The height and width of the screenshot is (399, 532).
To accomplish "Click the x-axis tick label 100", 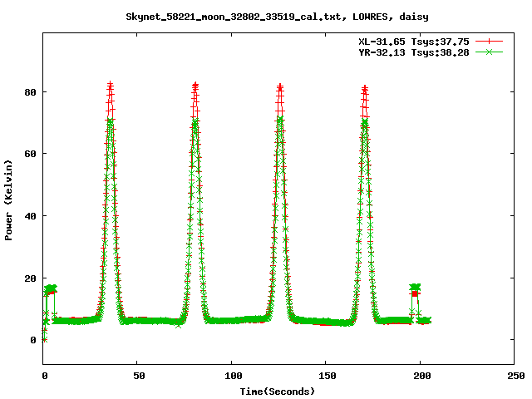I will pyautogui.click(x=233, y=376).
